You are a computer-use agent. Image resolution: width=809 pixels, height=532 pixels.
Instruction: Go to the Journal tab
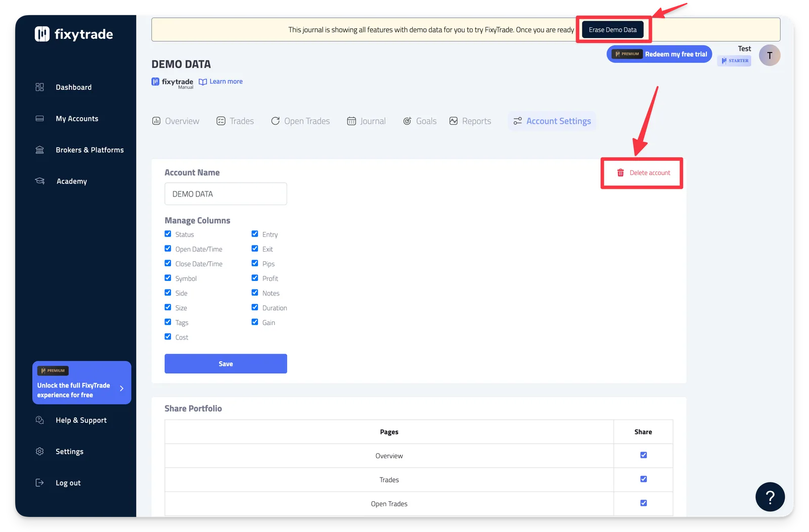coord(366,121)
